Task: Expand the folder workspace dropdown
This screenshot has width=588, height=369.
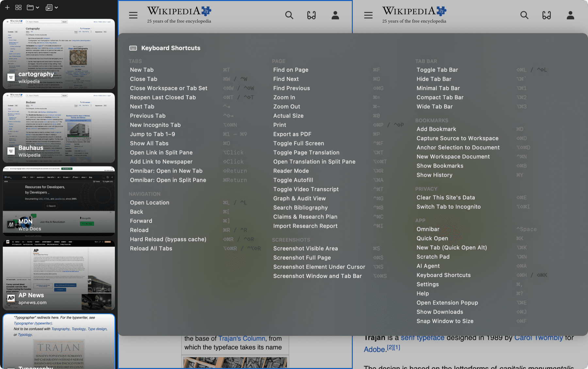Action: (x=33, y=7)
